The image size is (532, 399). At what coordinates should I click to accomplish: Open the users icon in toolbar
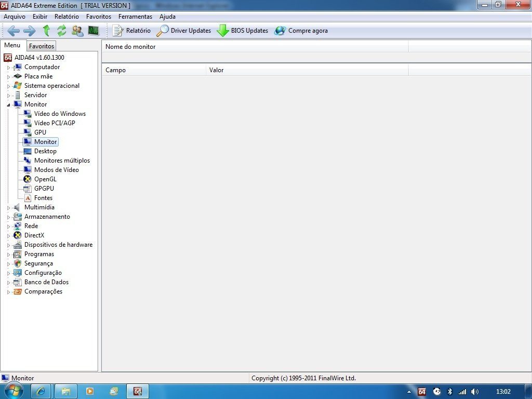[x=77, y=31]
